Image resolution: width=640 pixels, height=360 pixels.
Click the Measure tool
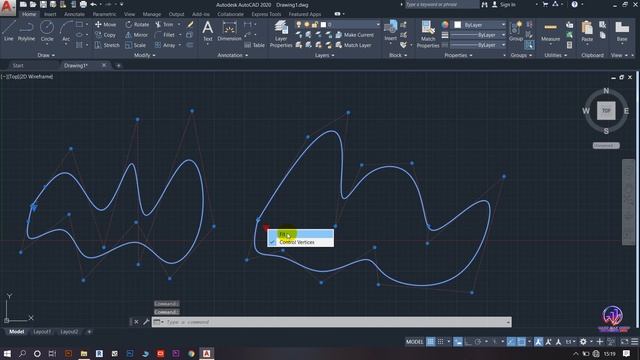(550, 31)
